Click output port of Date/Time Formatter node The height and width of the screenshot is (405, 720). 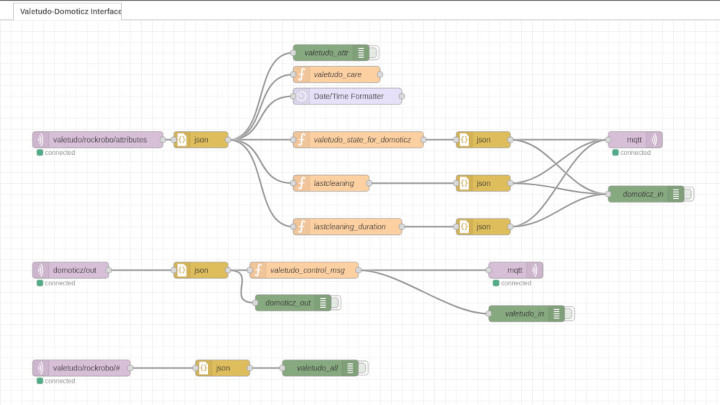click(402, 96)
